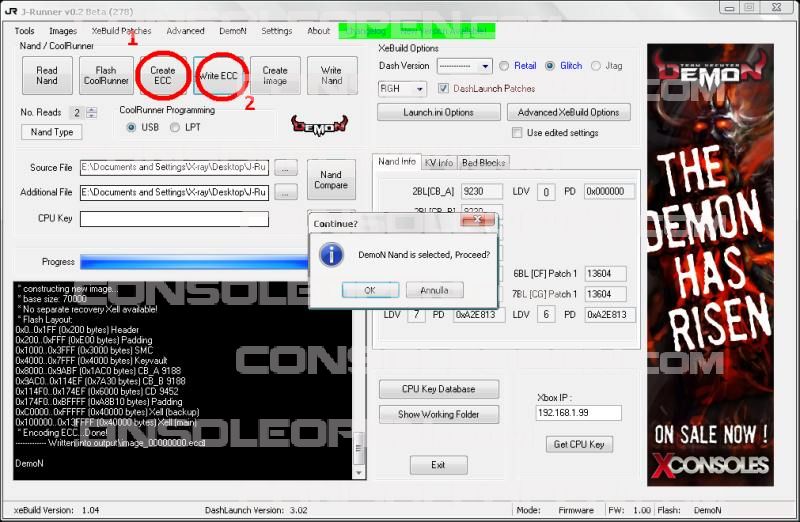Image resolution: width=800 pixels, height=522 pixels.
Task: Click the DemoN logo image
Action: (x=319, y=125)
